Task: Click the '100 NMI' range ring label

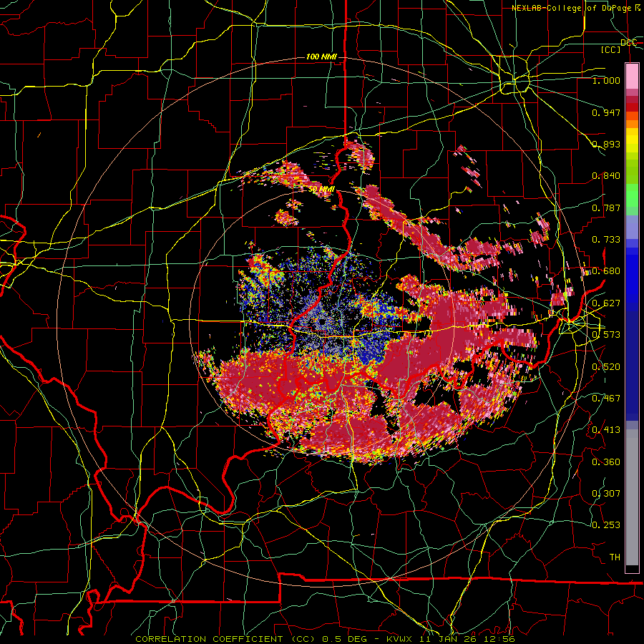Action: (x=321, y=57)
